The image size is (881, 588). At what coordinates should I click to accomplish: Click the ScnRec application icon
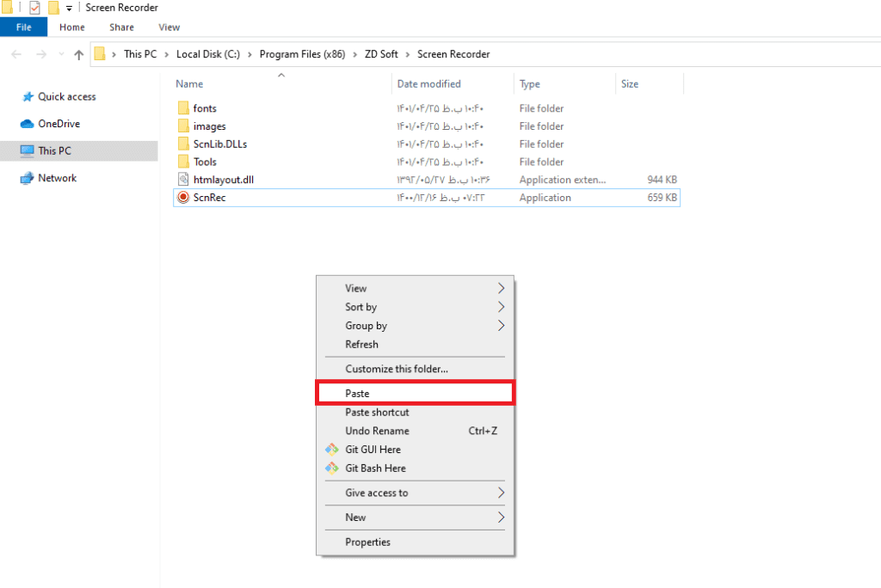pyautogui.click(x=182, y=198)
